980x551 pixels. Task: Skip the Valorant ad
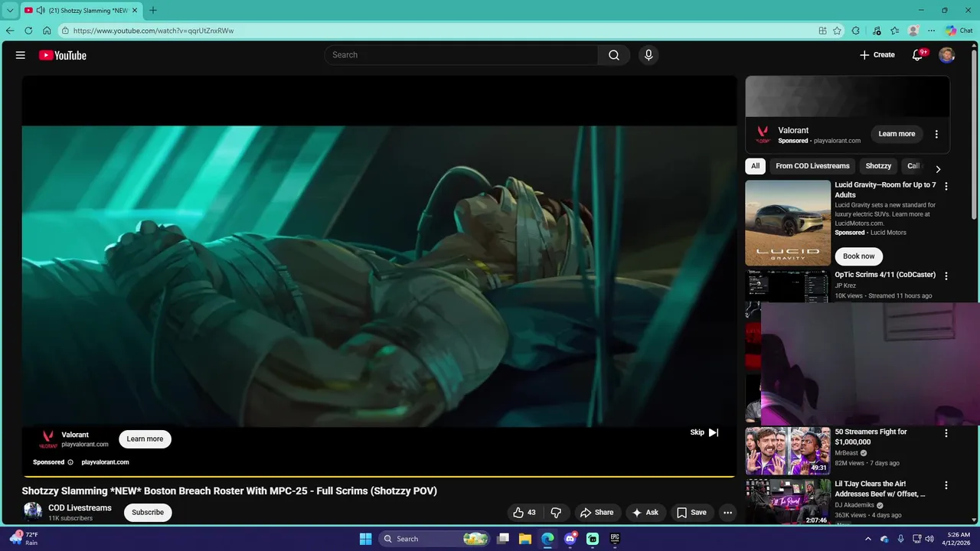click(704, 432)
